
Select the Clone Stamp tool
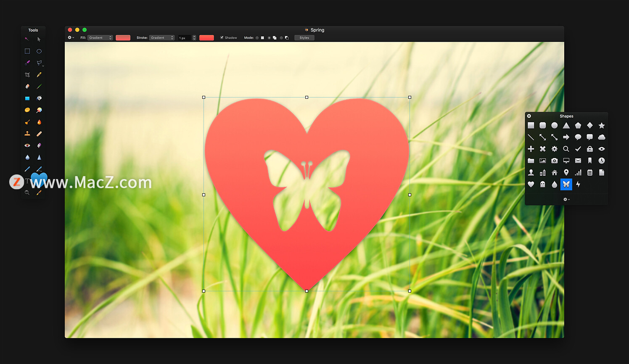[27, 134]
